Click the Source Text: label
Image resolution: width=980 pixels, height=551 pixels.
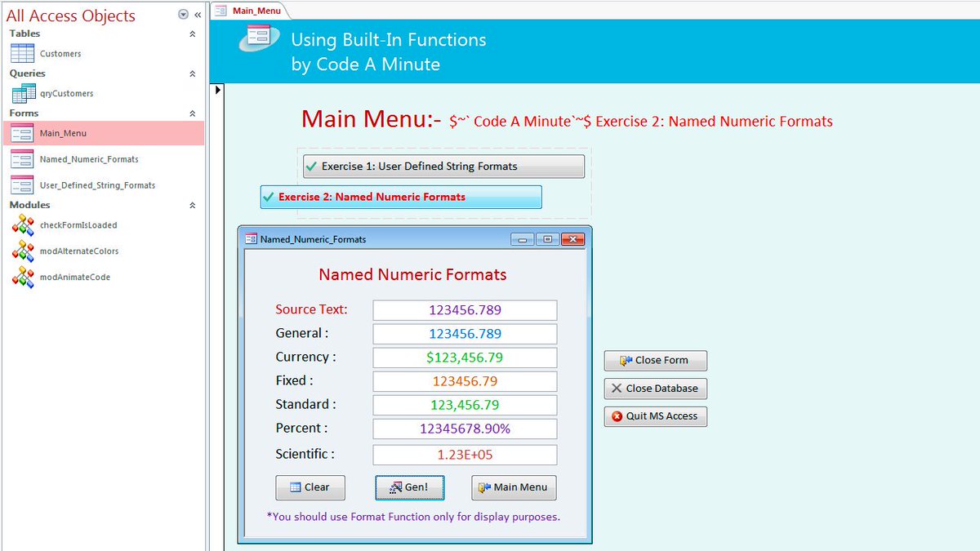pos(311,309)
